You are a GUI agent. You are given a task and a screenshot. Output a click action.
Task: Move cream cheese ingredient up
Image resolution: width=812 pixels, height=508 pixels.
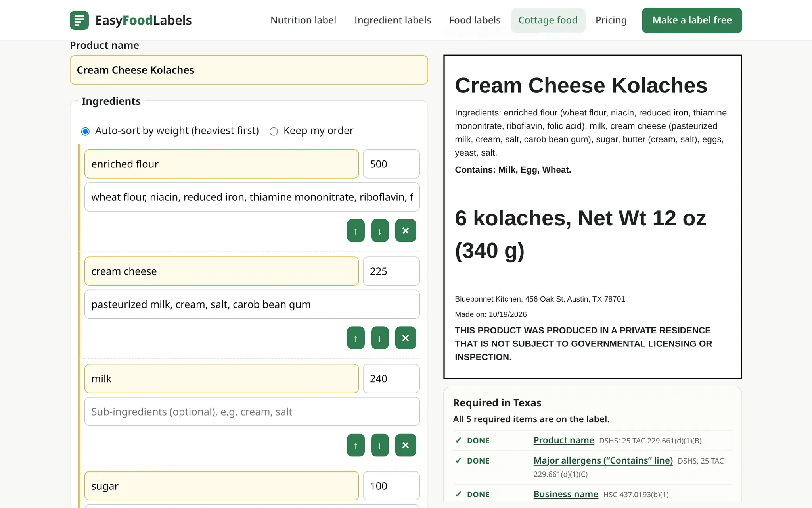point(356,338)
